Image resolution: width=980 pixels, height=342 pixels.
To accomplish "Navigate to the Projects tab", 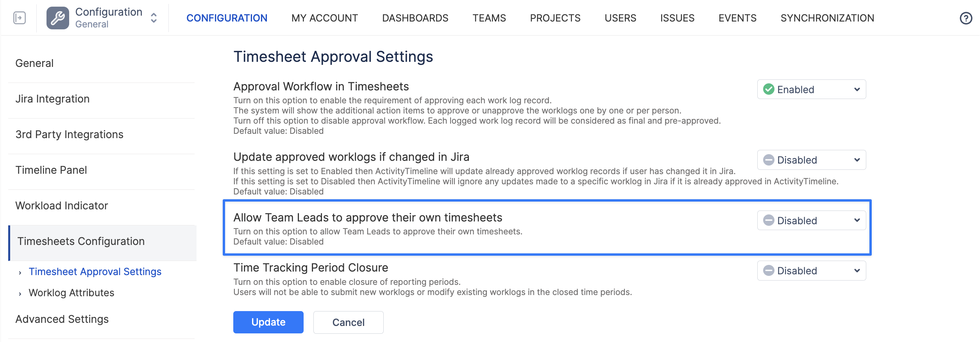I will pyautogui.click(x=555, y=18).
